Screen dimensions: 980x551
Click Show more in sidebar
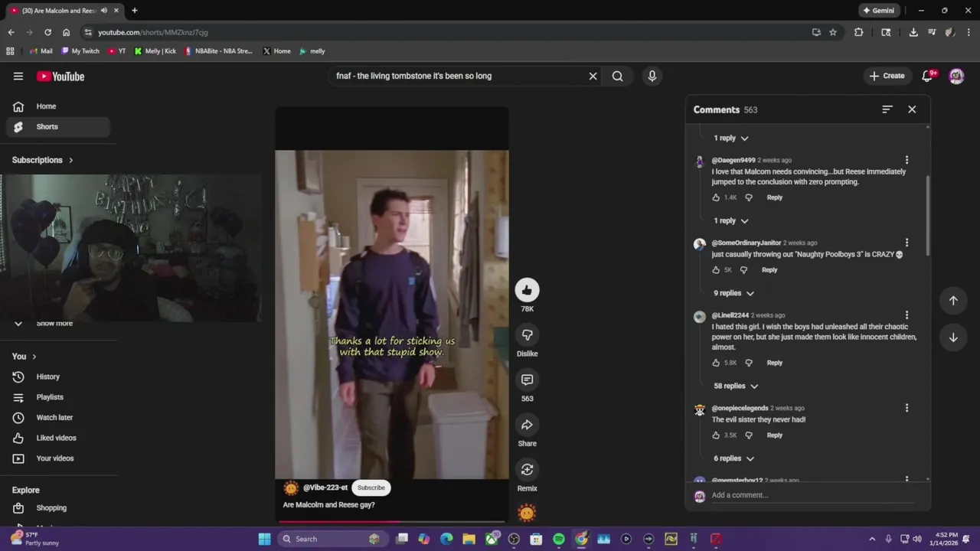tap(55, 324)
